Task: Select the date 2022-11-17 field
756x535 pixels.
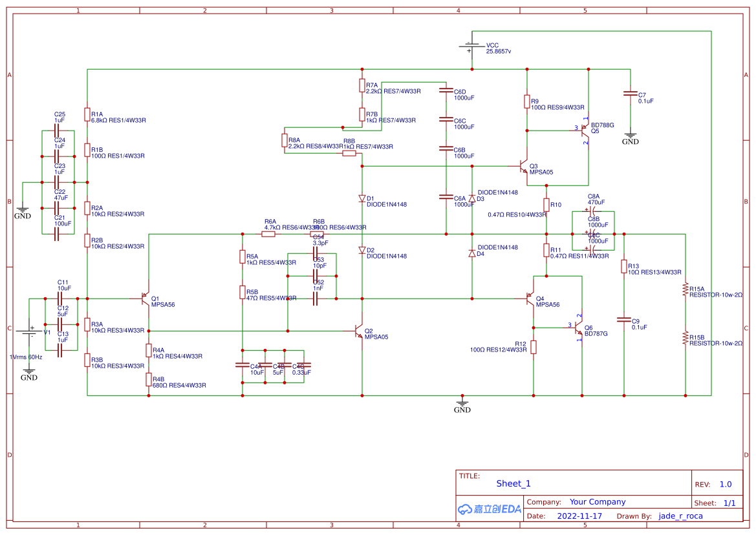Action: (x=580, y=516)
